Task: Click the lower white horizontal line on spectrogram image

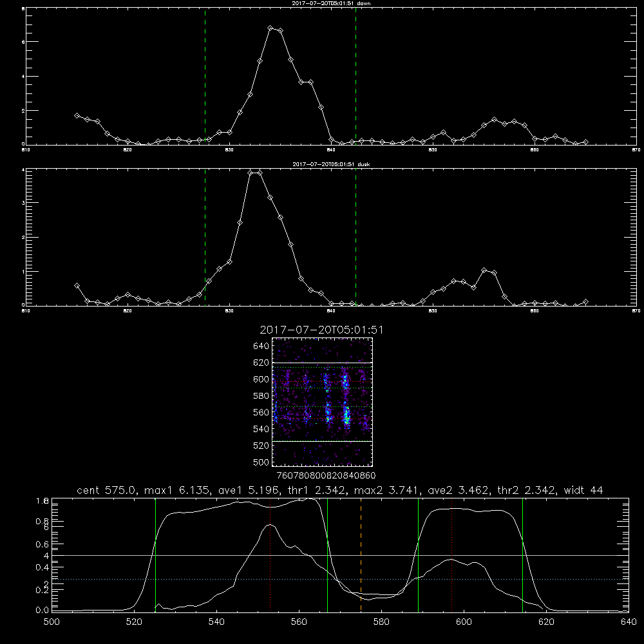Action: (x=323, y=442)
